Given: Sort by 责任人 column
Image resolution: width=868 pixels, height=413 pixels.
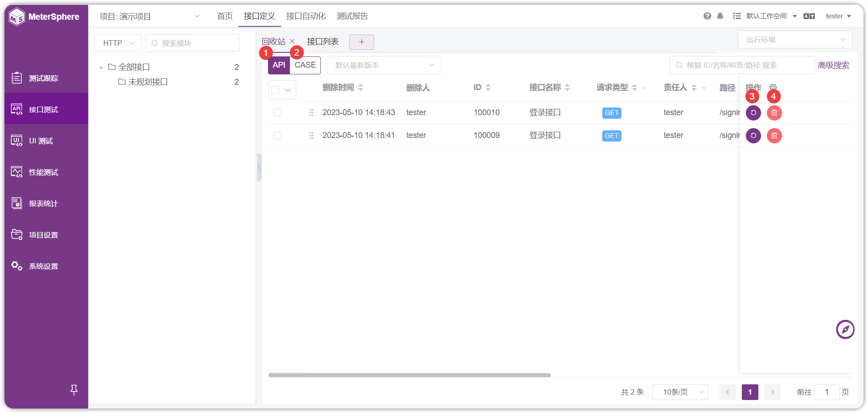Looking at the screenshot, I should pos(694,87).
